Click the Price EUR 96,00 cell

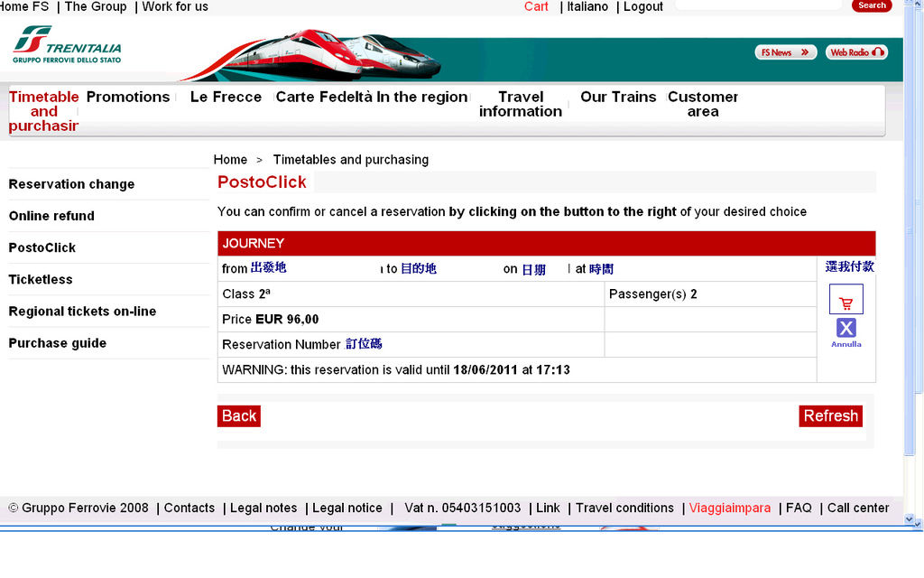411,319
